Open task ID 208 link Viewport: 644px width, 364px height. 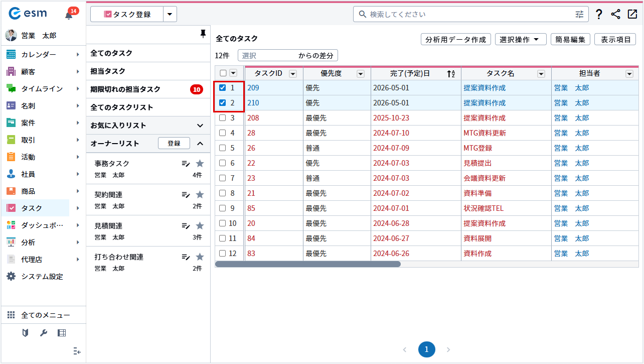click(x=253, y=118)
